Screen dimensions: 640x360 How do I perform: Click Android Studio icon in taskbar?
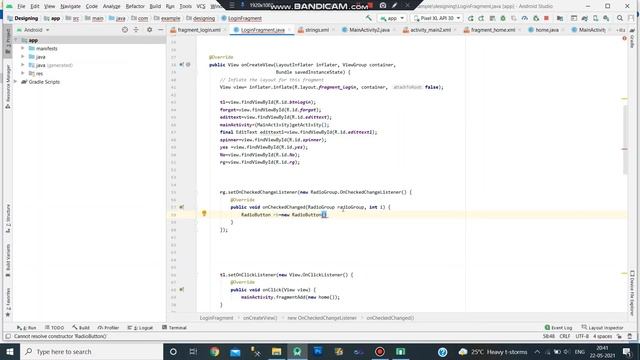pos(297,351)
